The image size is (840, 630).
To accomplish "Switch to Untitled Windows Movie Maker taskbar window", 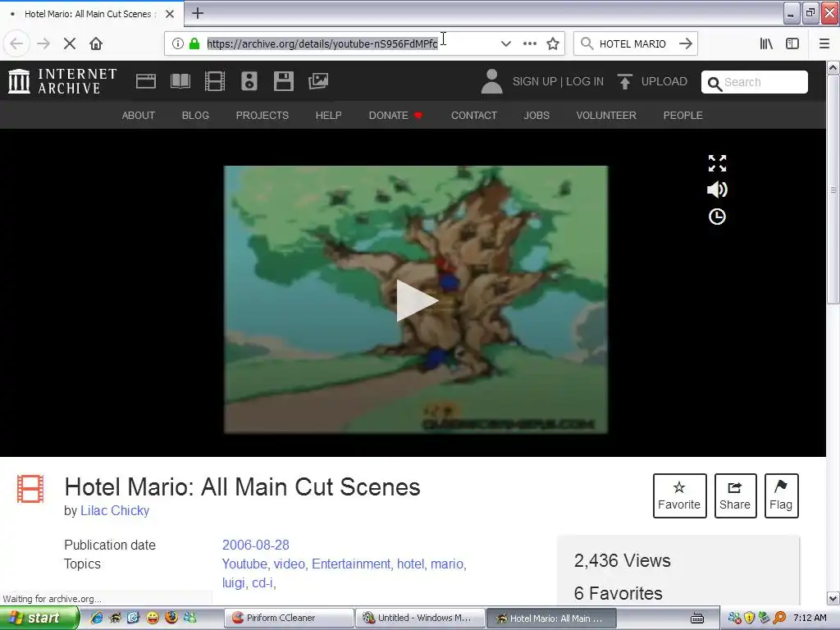I will [x=421, y=618].
